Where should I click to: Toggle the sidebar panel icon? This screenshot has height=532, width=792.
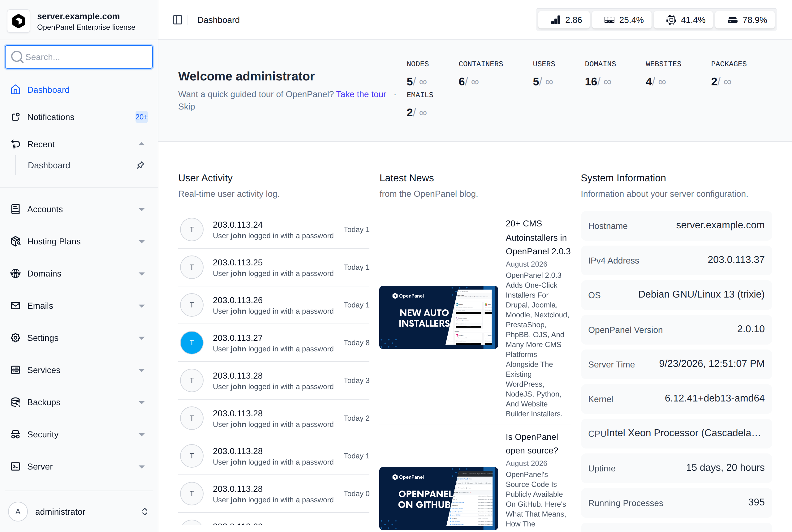[178, 20]
